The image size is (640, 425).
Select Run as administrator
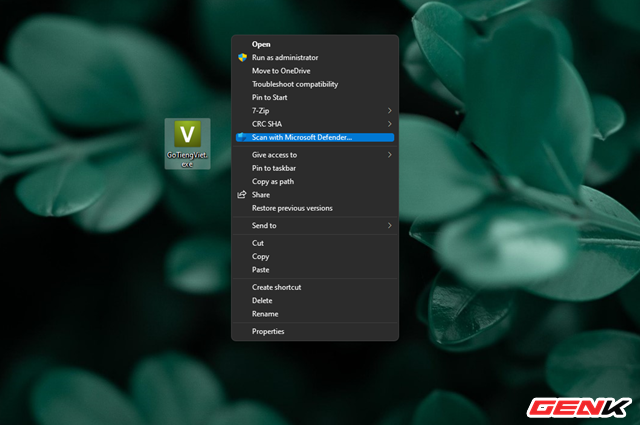[315, 58]
